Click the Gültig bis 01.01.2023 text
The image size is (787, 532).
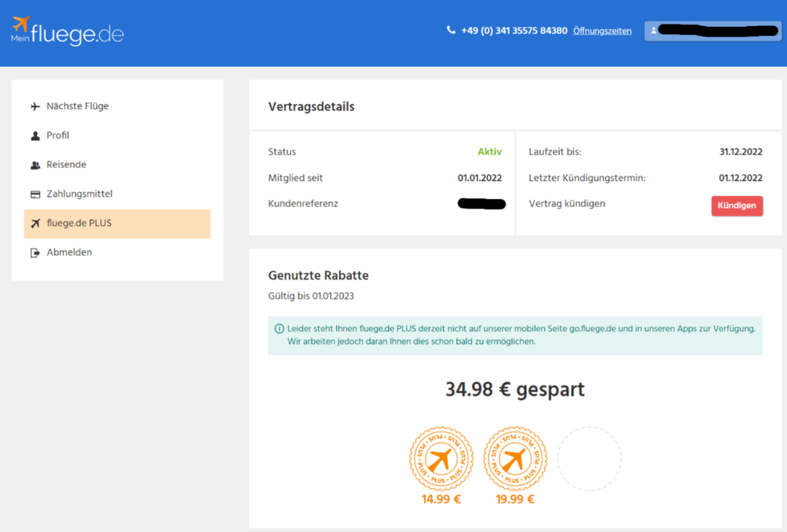(311, 296)
